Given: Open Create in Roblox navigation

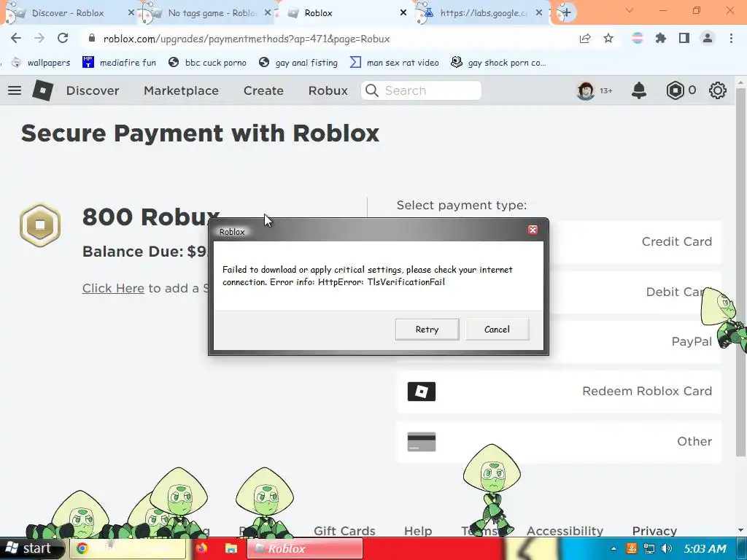Looking at the screenshot, I should click(263, 90).
